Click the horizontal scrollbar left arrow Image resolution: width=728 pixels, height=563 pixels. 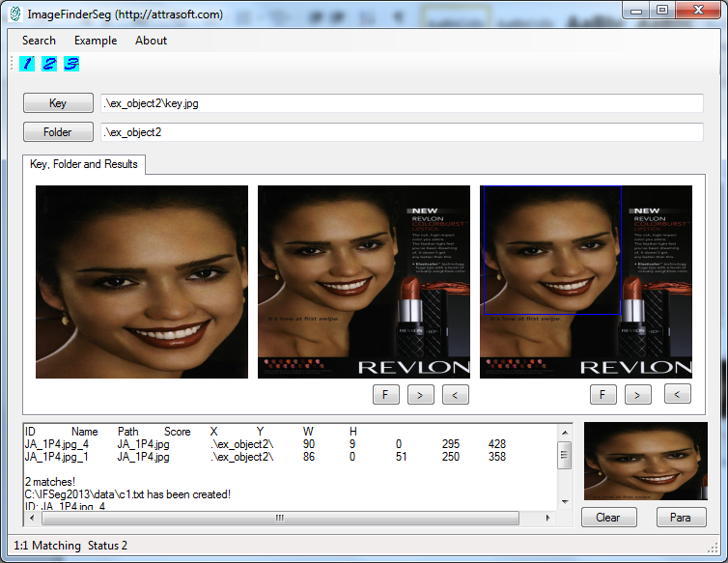(32, 518)
